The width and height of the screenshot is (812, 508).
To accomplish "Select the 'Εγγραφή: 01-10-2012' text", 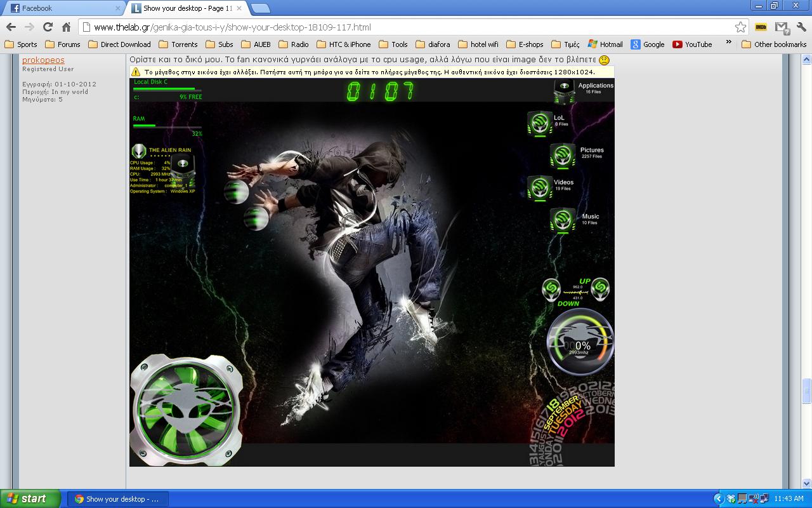I will click(x=59, y=84).
